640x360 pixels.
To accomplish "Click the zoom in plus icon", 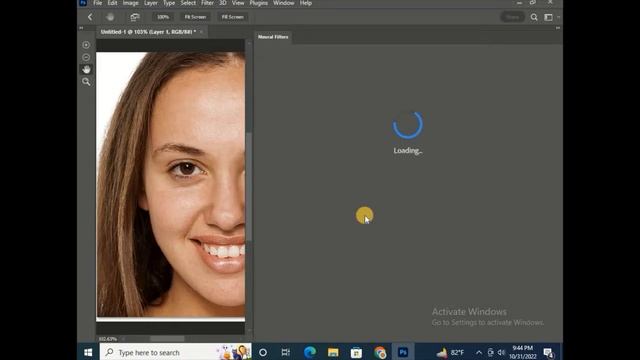I will pyautogui.click(x=86, y=45).
